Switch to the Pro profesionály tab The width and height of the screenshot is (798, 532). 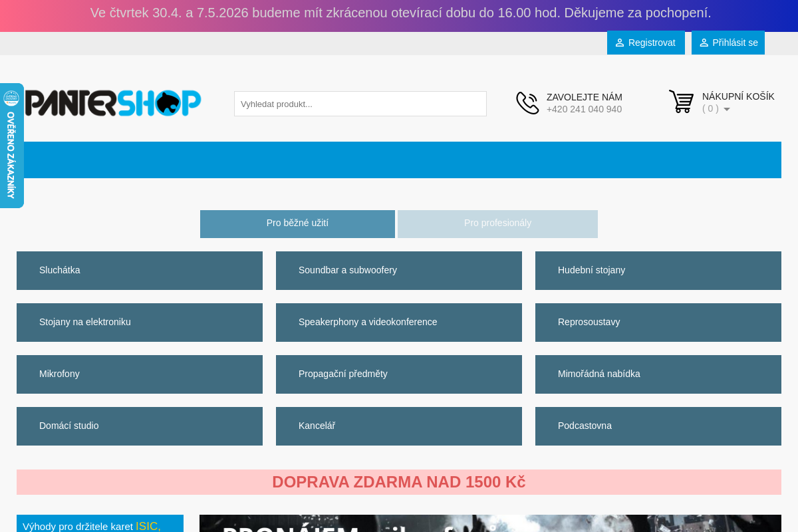point(497,223)
